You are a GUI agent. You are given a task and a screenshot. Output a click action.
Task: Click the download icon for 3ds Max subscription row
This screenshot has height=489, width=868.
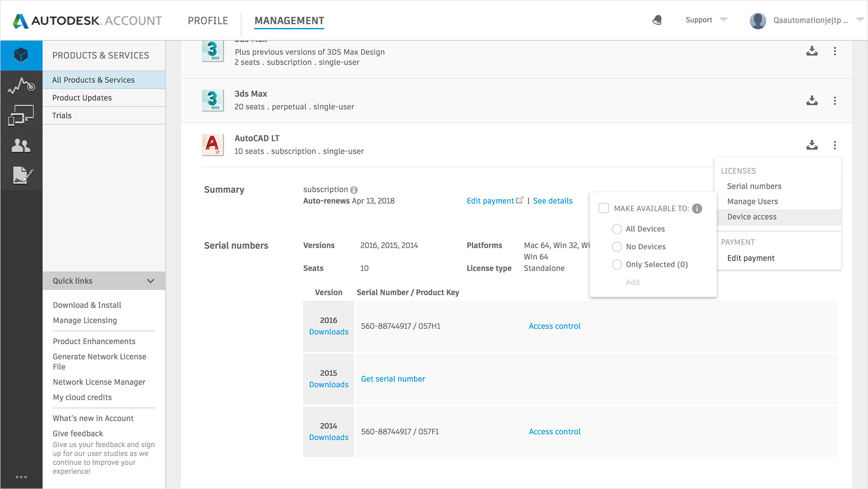(x=812, y=51)
